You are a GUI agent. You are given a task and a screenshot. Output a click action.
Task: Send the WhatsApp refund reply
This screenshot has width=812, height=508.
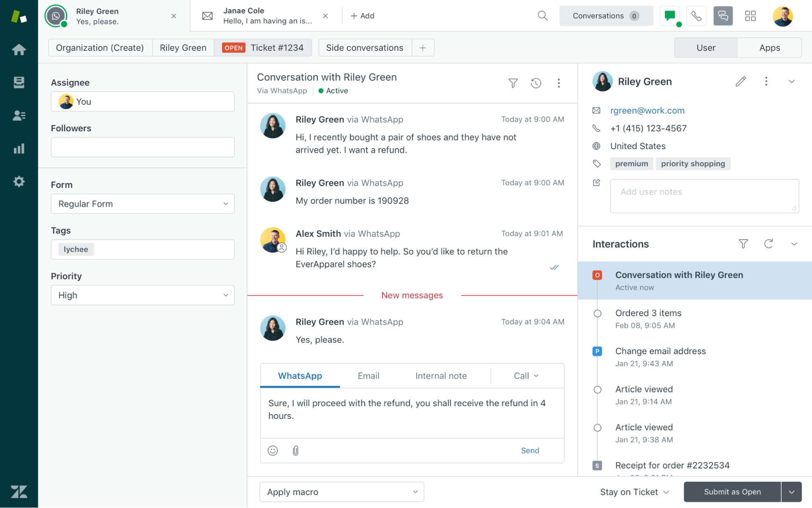(530, 450)
